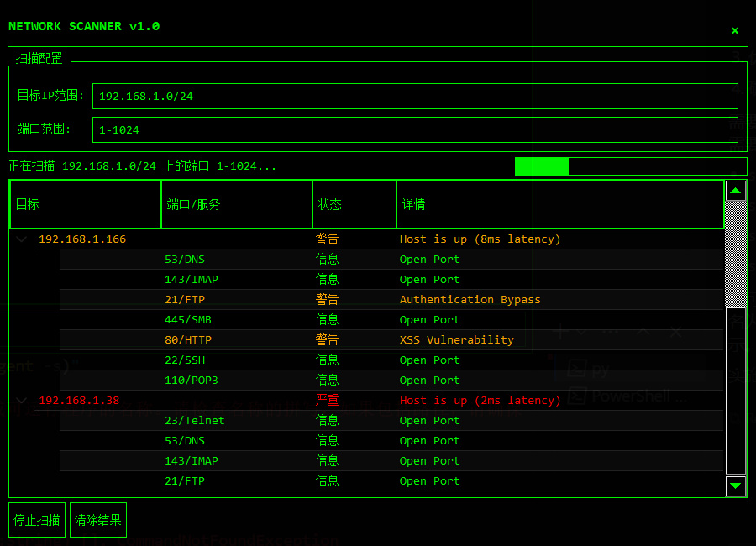
Task: Select the 110/POP3 row
Action: [391, 381]
